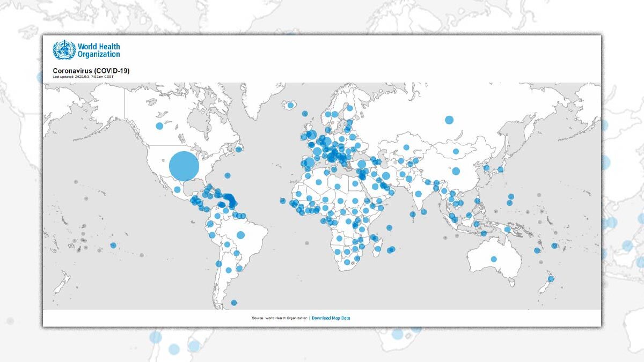Select the bubble over Russia

point(449,120)
